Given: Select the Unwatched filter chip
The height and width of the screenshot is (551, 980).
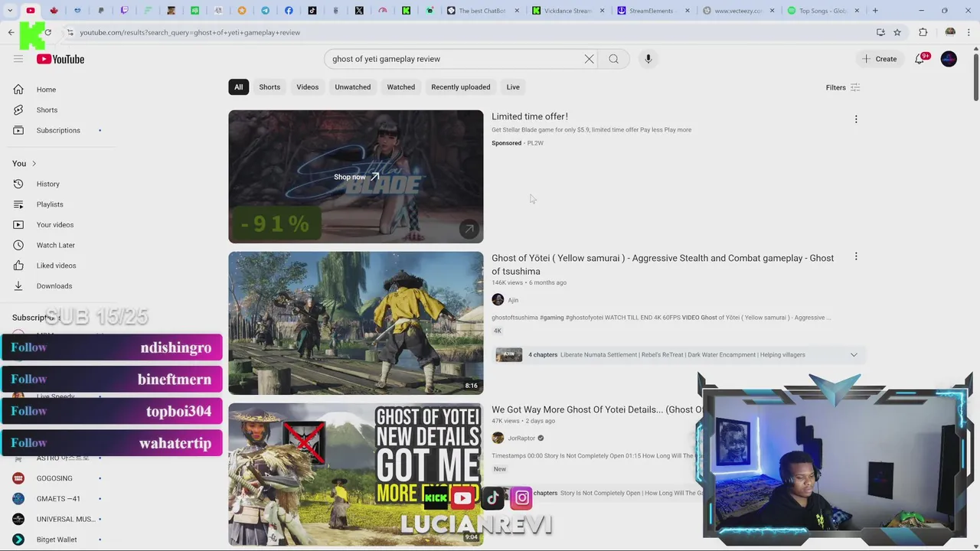Looking at the screenshot, I should (352, 87).
